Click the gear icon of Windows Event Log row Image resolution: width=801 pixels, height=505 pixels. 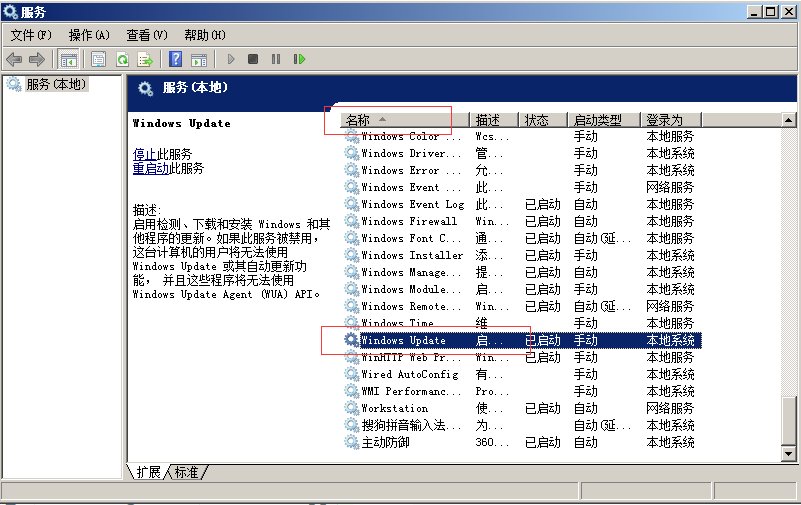pyautogui.click(x=351, y=204)
